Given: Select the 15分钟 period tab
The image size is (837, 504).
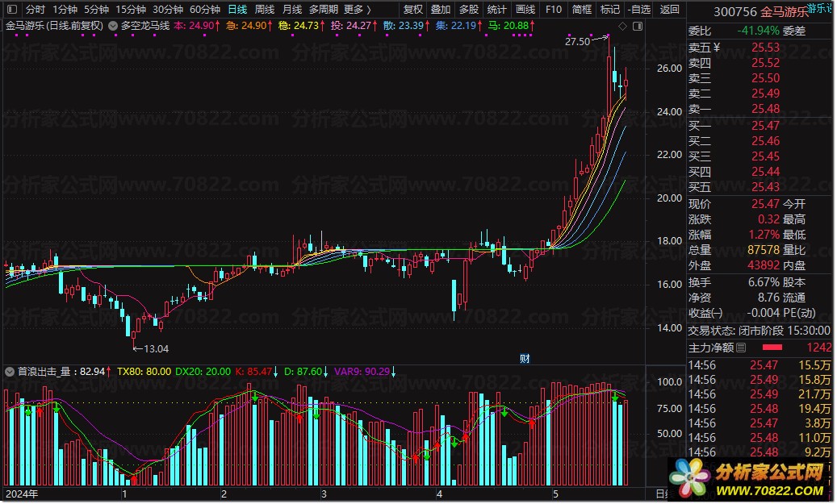Looking at the screenshot, I should 131,9.
